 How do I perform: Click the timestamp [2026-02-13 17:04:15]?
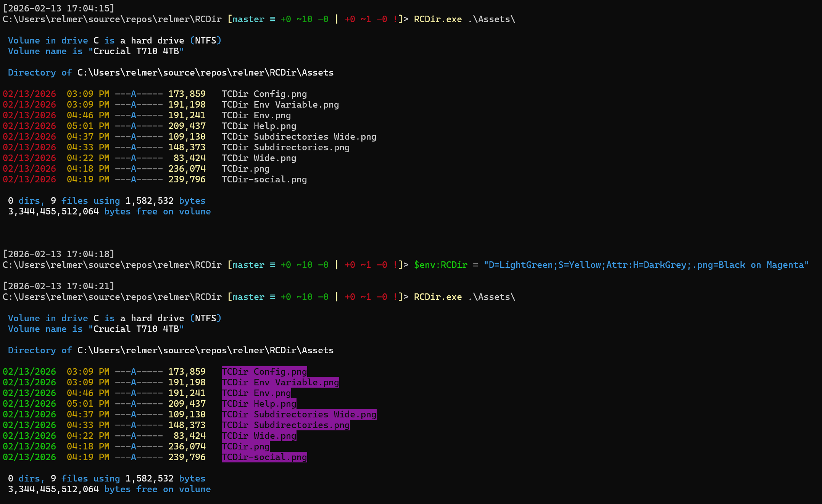(58, 8)
